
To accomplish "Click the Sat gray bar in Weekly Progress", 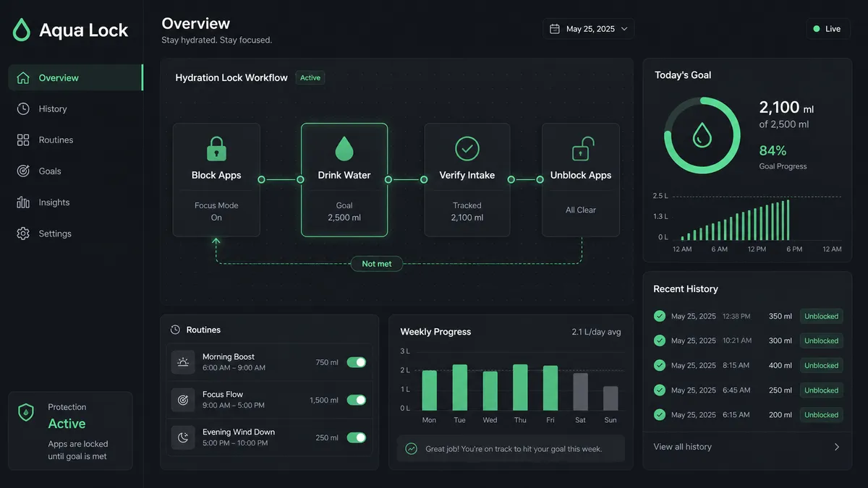I will (580, 392).
